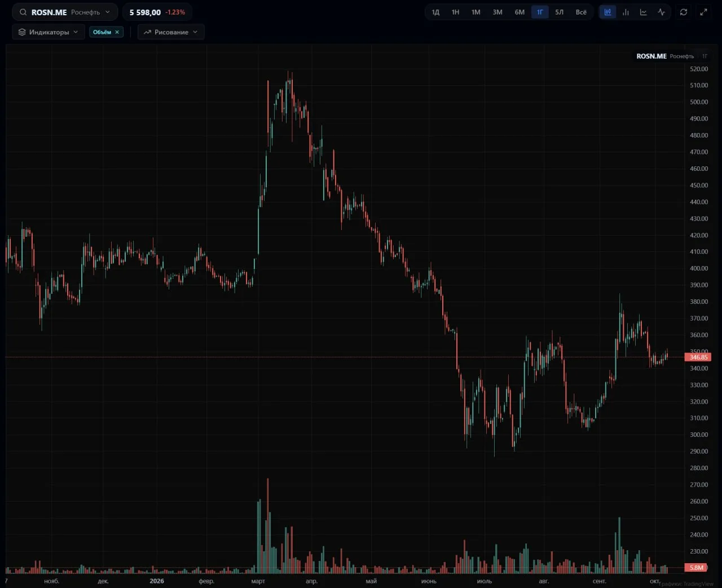Toggle the 1Г timeframe option
Viewport: 722px width, 588px height.
540,12
